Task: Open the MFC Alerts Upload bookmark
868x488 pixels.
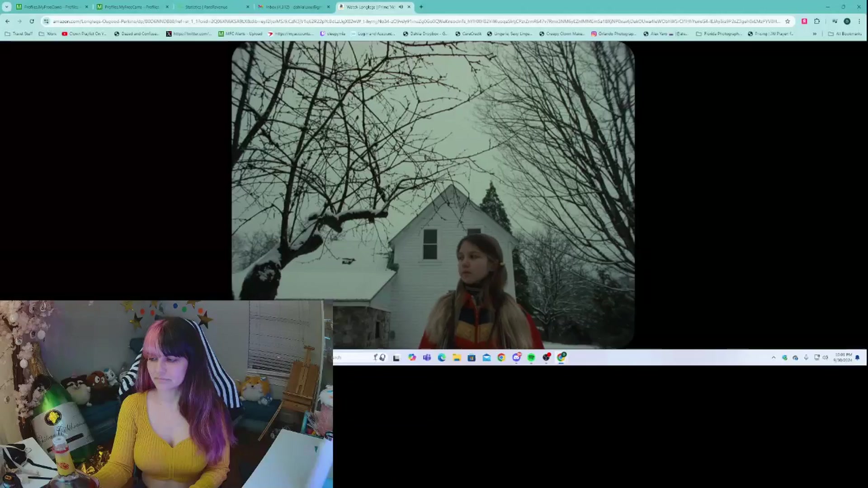Action: pyautogui.click(x=240, y=34)
